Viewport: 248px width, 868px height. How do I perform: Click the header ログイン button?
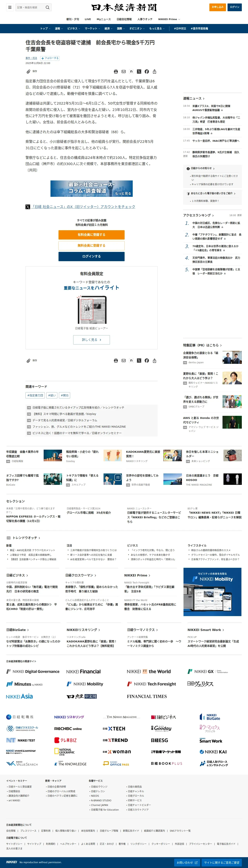coord(234,7)
